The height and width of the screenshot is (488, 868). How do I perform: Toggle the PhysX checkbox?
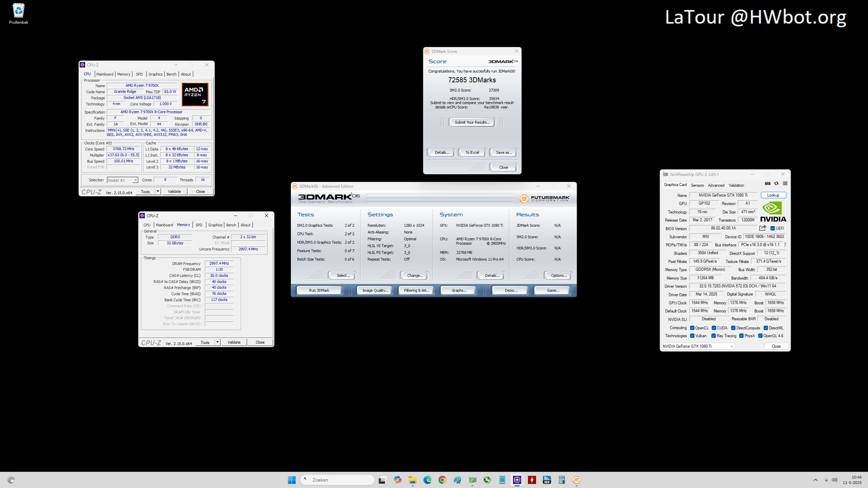coord(741,336)
